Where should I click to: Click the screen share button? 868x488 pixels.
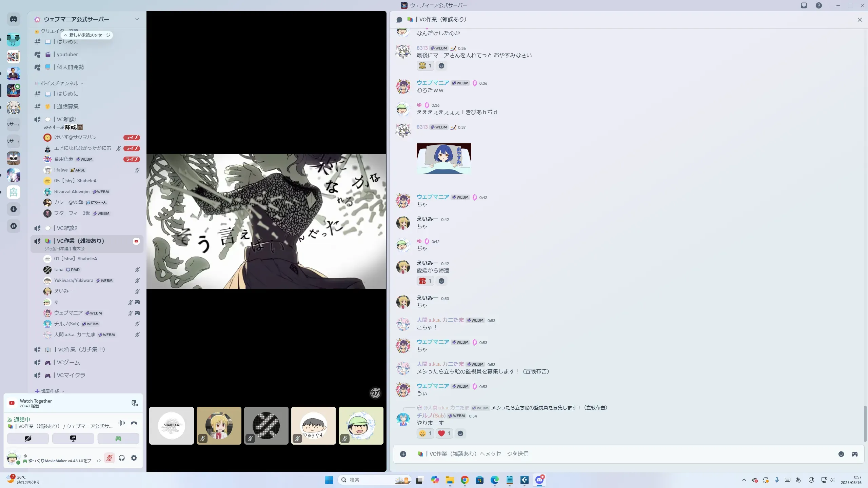point(73,439)
